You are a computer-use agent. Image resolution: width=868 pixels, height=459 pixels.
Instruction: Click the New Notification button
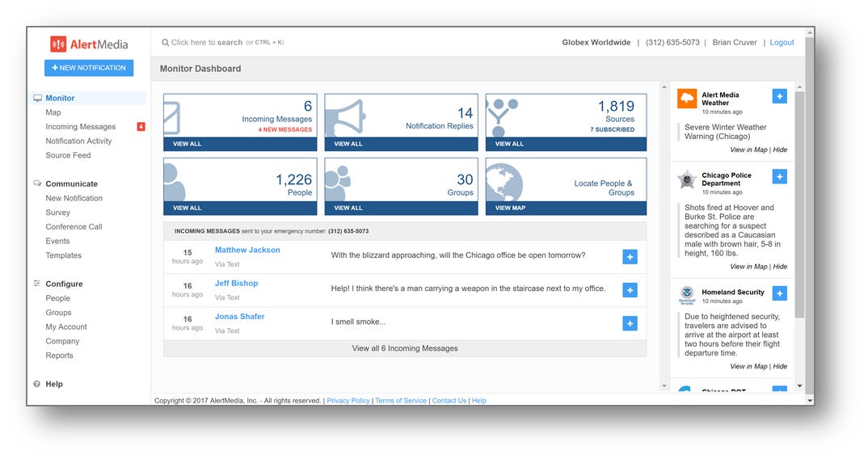tap(89, 68)
